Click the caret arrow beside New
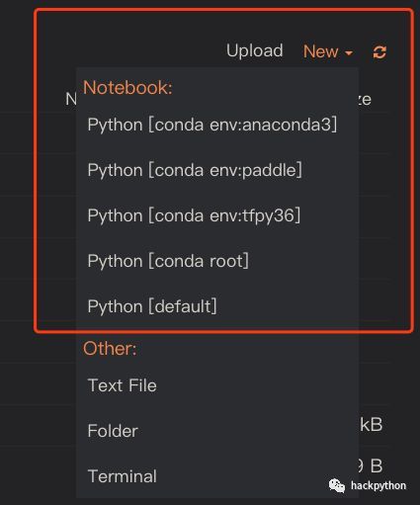Screen dimensions: 420x505 pos(349,52)
